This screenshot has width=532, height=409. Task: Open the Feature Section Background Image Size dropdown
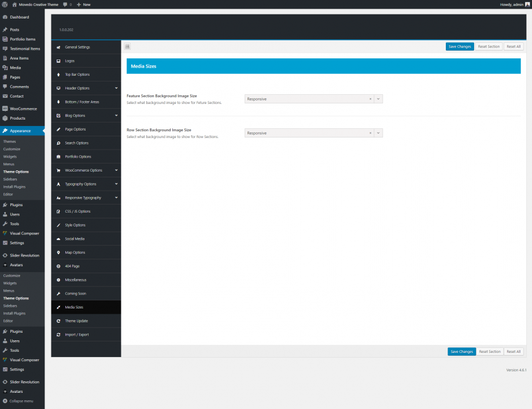coord(378,99)
